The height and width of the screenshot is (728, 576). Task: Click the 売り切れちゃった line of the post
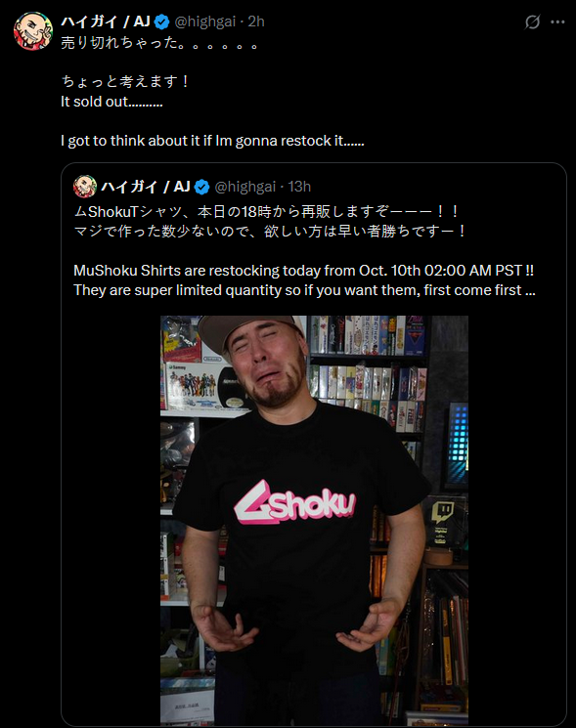point(159,43)
